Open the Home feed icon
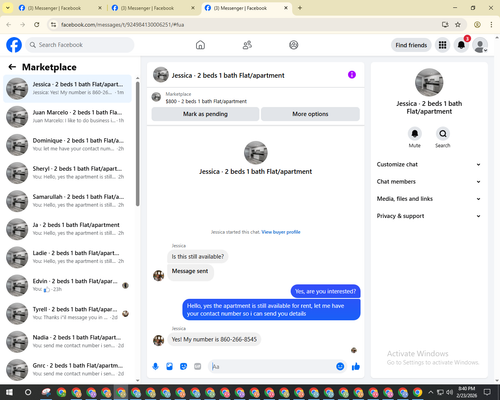 [x=200, y=45]
